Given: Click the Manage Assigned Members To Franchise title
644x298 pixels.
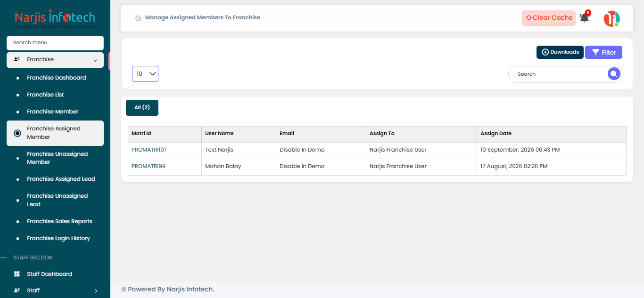Looking at the screenshot, I should 203,17.
